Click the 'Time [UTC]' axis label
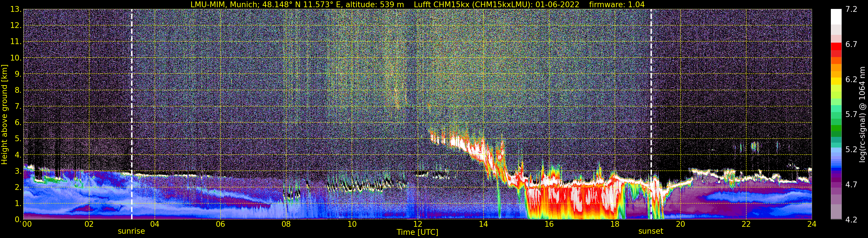The image size is (868, 238). (417, 232)
